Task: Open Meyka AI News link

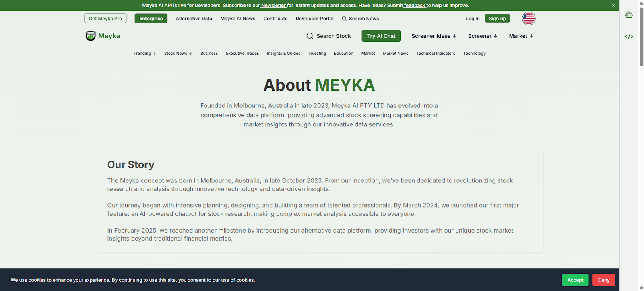Action: (x=238, y=19)
